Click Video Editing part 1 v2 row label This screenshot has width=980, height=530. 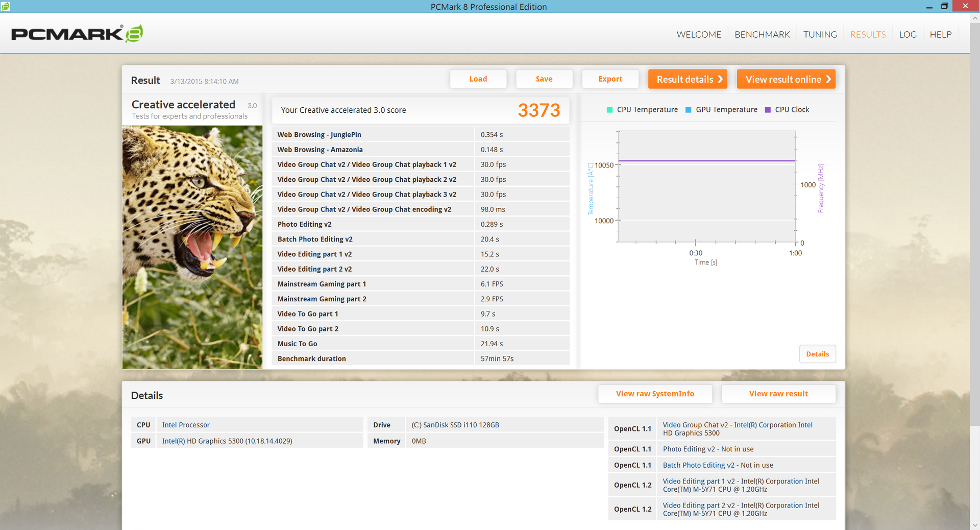pos(314,254)
